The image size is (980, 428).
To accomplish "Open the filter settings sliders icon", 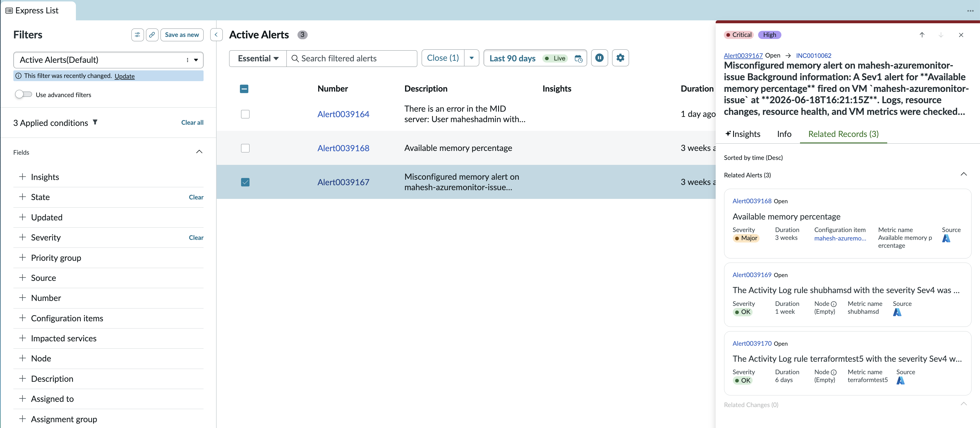I will point(137,35).
